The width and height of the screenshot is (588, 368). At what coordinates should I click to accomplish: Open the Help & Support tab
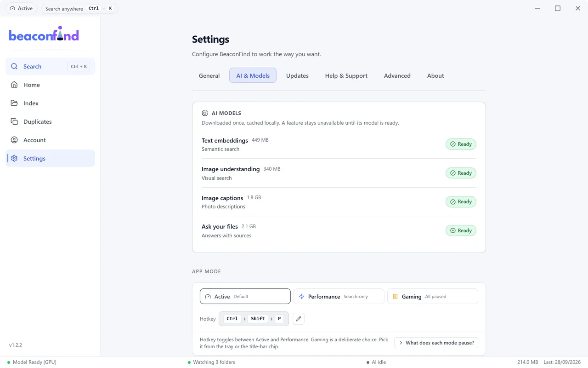(346, 75)
